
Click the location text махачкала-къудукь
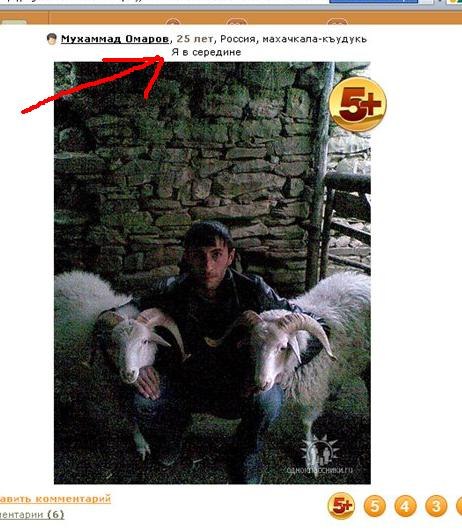click(x=314, y=39)
